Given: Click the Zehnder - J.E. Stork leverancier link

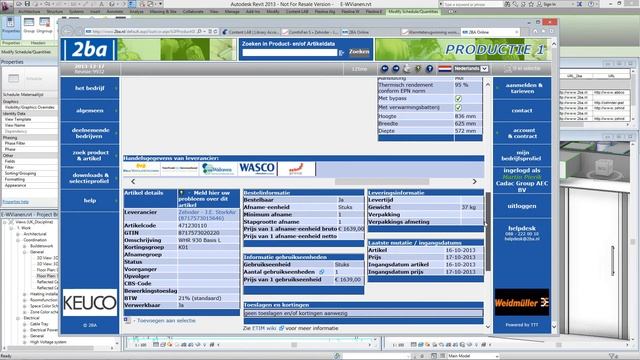Looking at the screenshot, I should (x=208, y=216).
